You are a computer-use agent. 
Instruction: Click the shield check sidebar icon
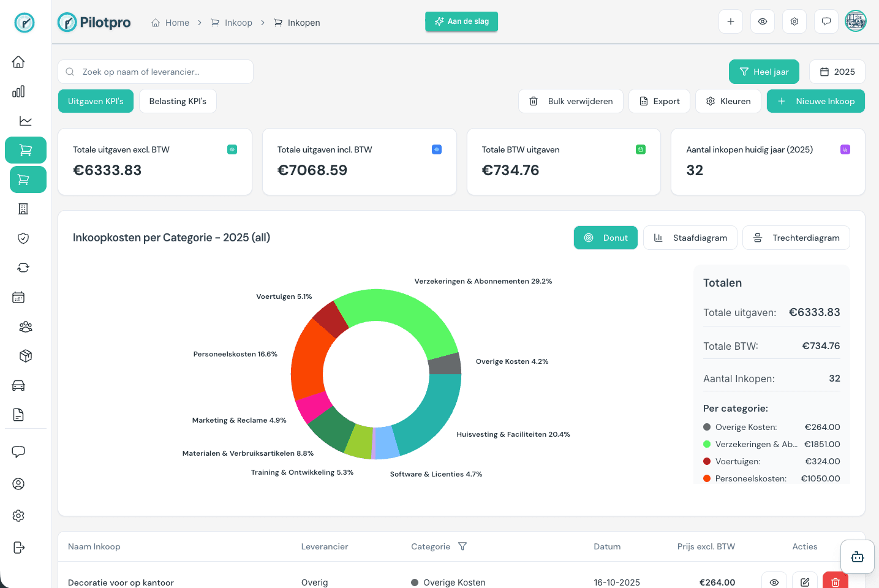(x=23, y=238)
